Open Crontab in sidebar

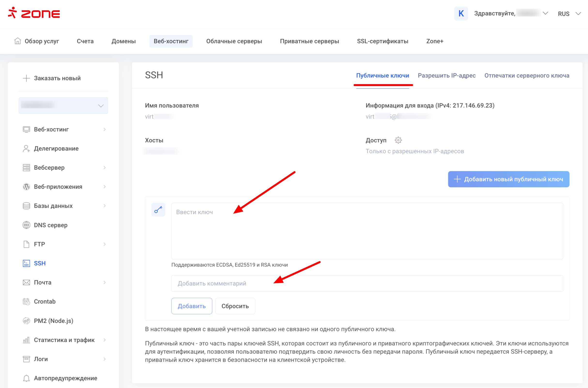point(45,301)
